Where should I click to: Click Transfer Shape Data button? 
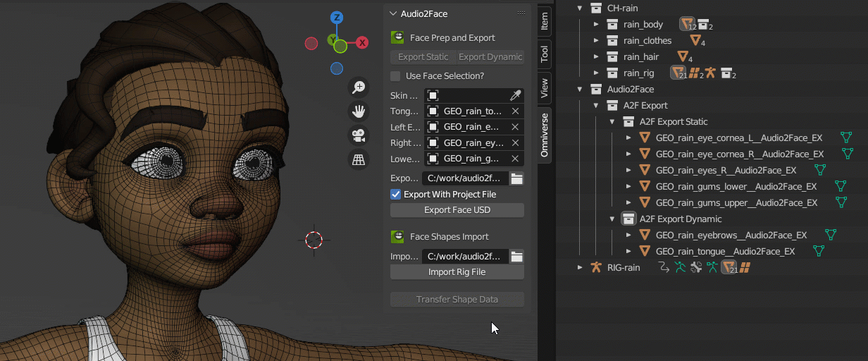(x=457, y=300)
